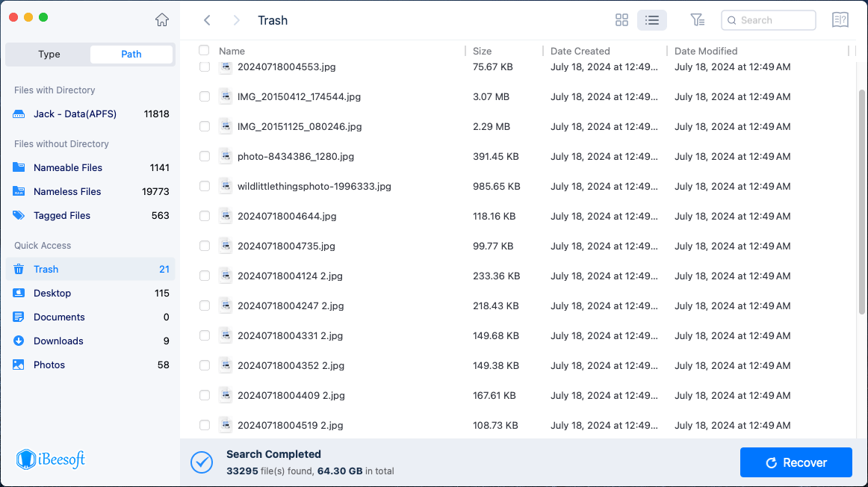Click the 985.65 KB size cell

(497, 186)
